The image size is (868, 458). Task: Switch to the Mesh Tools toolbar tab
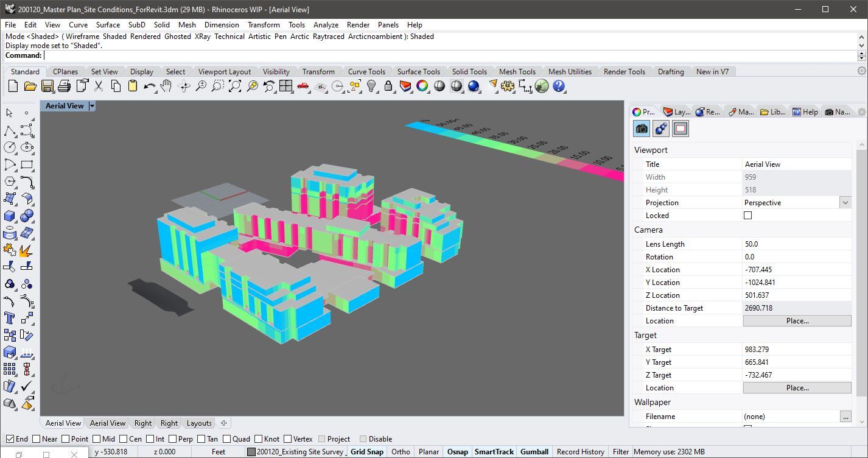point(517,71)
